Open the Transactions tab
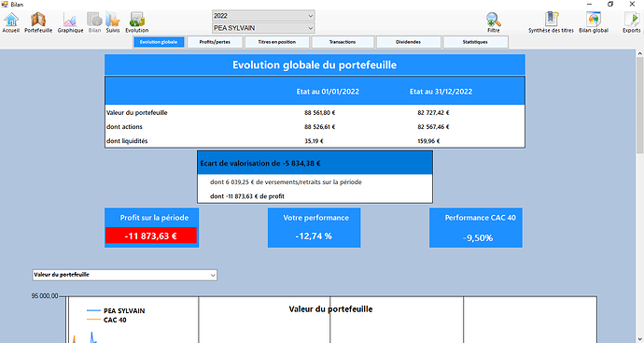Image resolution: width=644 pixels, height=343 pixels. pyautogui.click(x=343, y=42)
